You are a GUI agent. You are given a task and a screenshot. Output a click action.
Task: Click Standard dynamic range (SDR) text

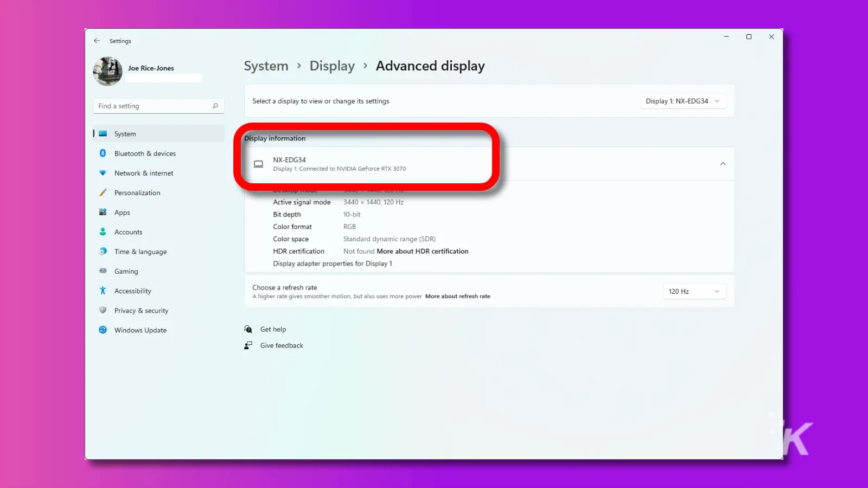point(389,239)
